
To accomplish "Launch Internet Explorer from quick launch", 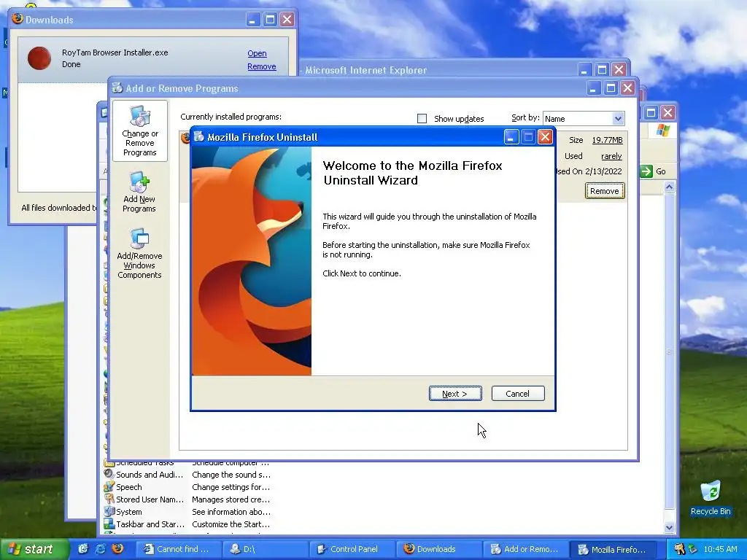I will [101, 548].
